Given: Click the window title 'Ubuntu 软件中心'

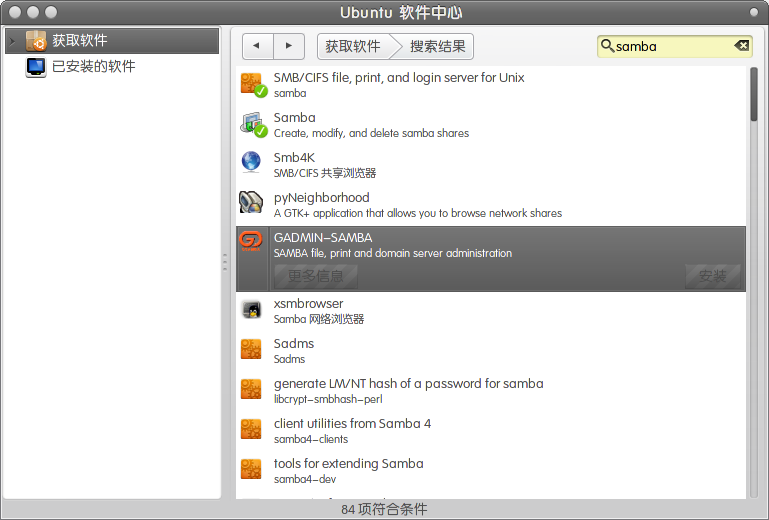Looking at the screenshot, I should (x=401, y=12).
